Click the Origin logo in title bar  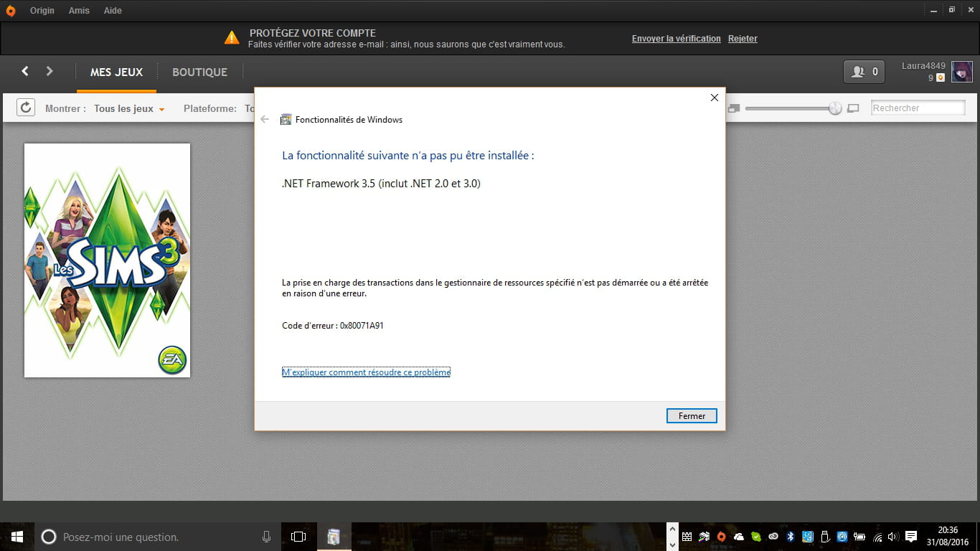point(10,11)
